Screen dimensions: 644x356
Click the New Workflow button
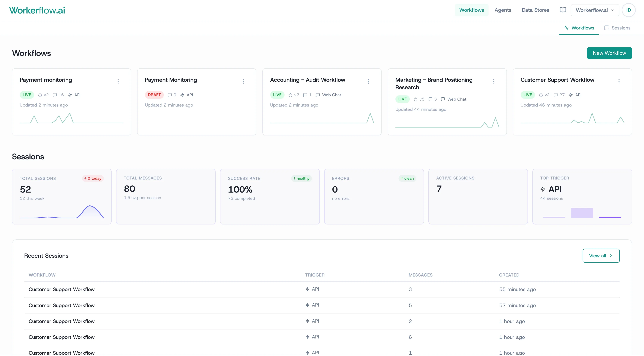[x=609, y=53]
